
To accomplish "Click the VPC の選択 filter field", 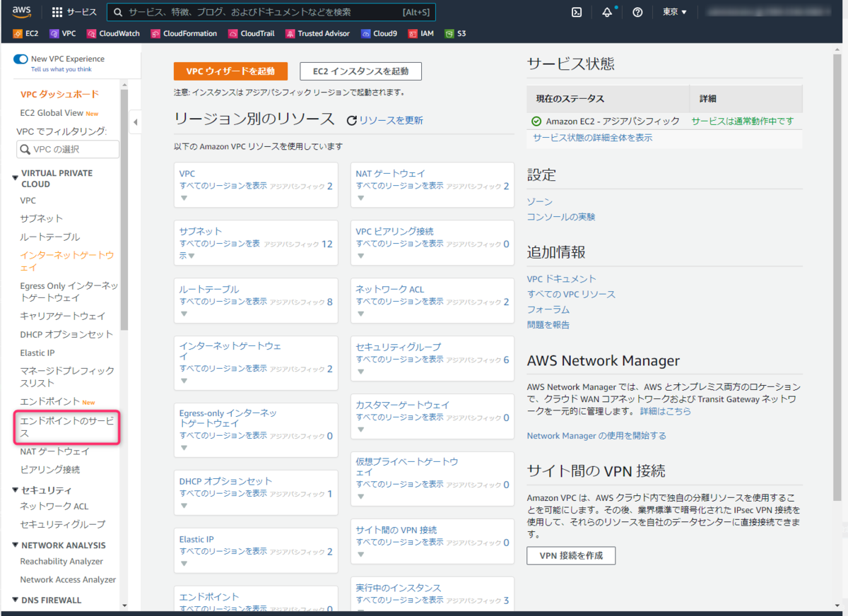I will 68,149.
